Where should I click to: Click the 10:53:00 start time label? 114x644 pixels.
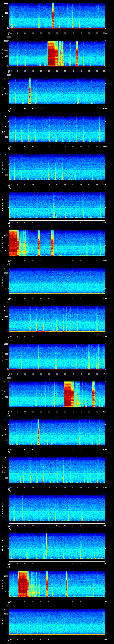point(9,639)
